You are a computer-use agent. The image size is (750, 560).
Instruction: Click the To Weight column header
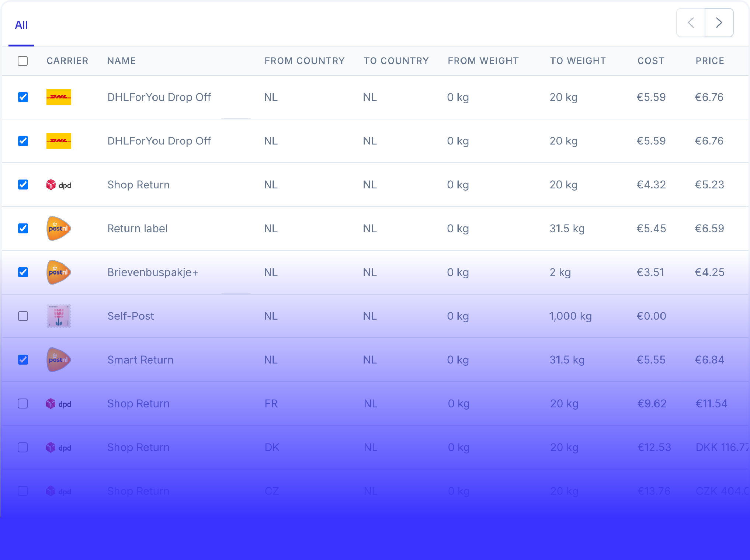point(578,61)
